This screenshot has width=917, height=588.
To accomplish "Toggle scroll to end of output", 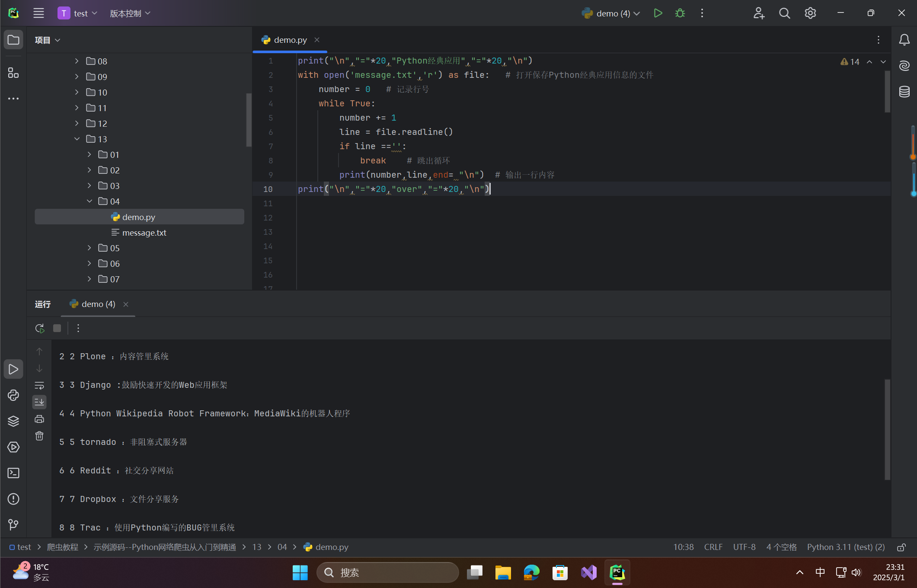I will click(x=39, y=402).
